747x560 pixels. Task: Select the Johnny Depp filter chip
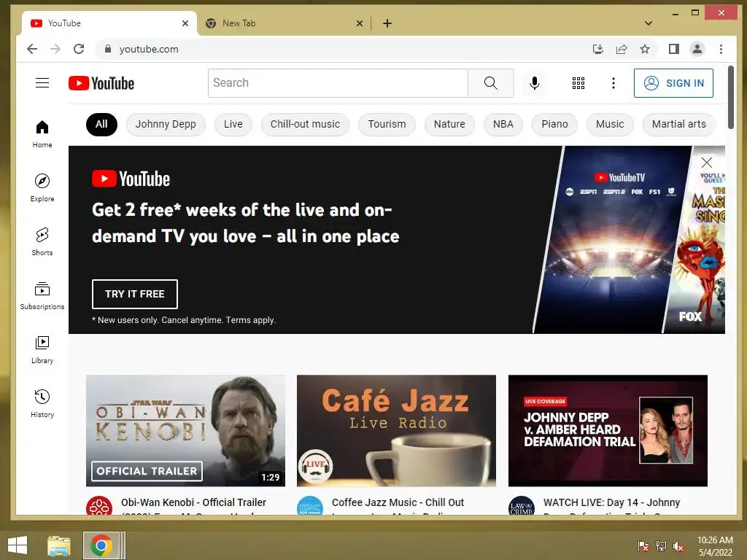[166, 124]
